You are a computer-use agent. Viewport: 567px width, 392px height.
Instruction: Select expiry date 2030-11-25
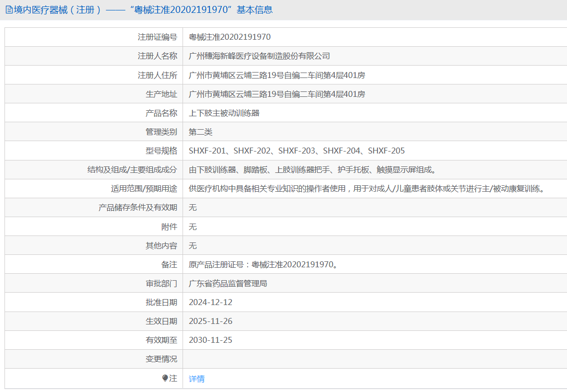click(x=210, y=340)
